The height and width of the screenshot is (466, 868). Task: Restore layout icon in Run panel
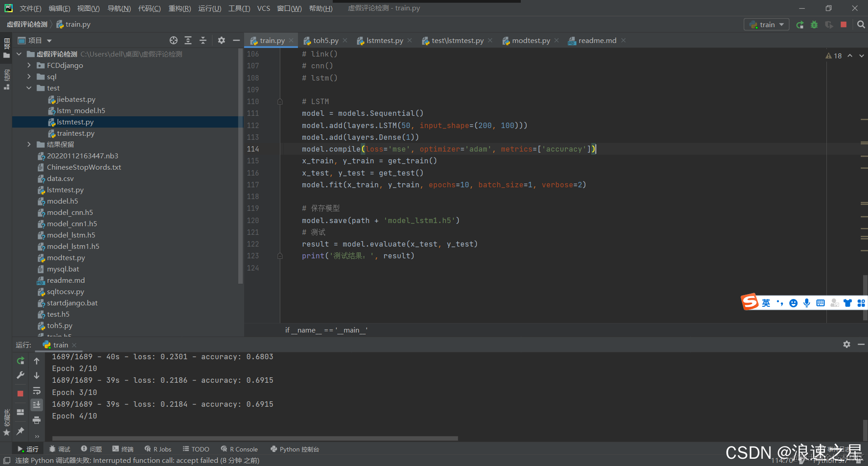tap(20, 412)
